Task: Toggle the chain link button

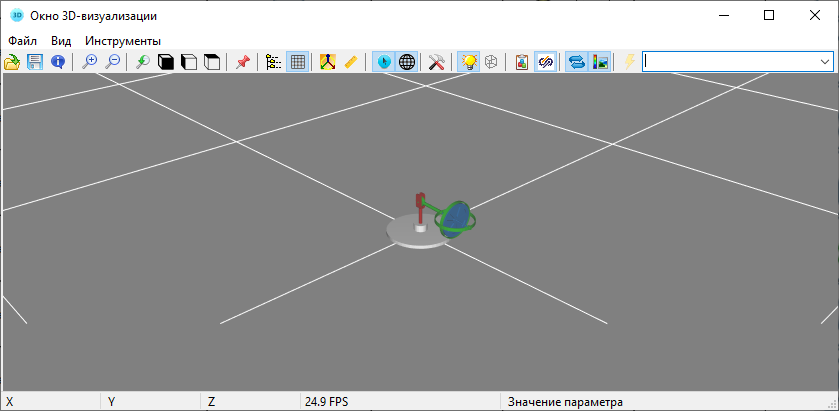Action: tap(546, 62)
